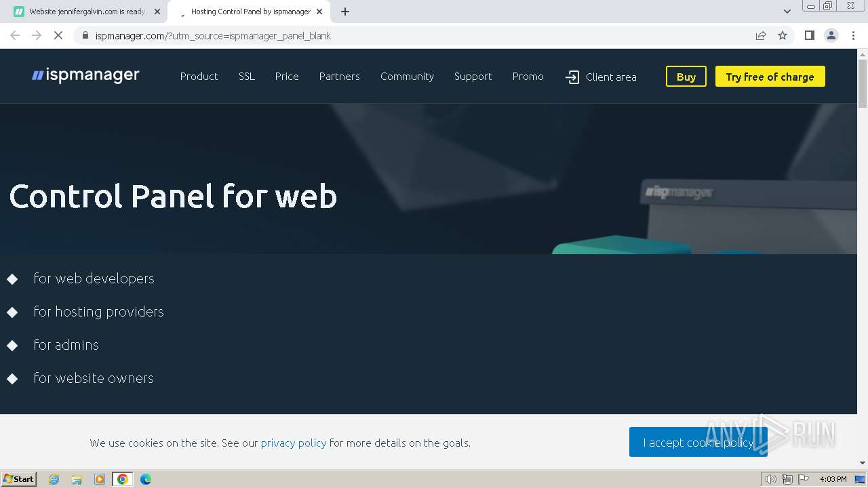The width and height of the screenshot is (868, 488).
Task: Click the clock showing 4:03 PM
Action: click(x=833, y=479)
